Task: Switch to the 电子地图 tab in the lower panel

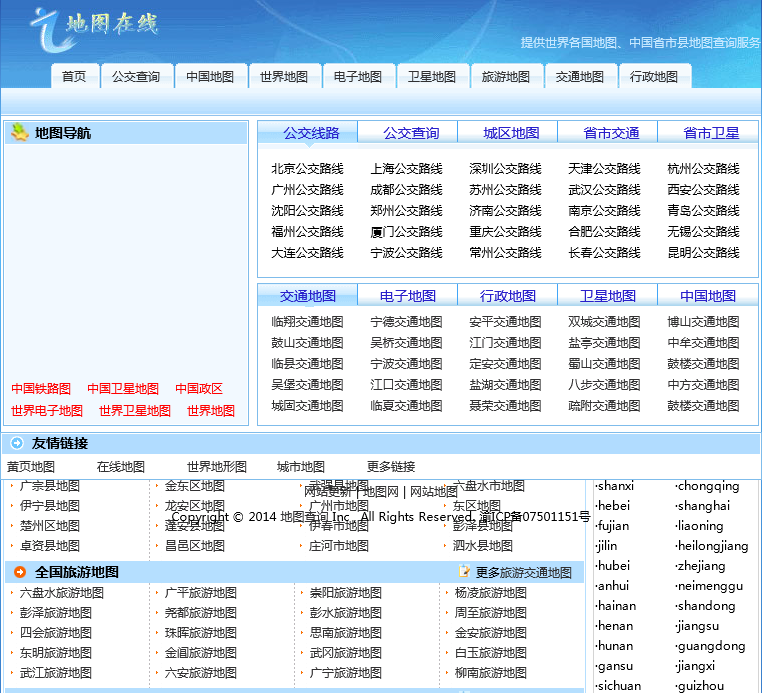Action: pyautogui.click(x=408, y=296)
